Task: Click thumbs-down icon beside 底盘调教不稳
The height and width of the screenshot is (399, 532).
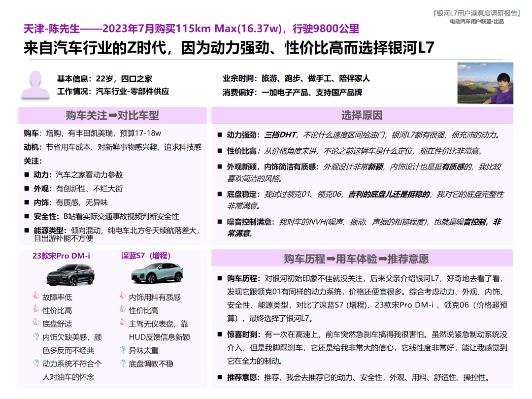Action: click(123, 363)
